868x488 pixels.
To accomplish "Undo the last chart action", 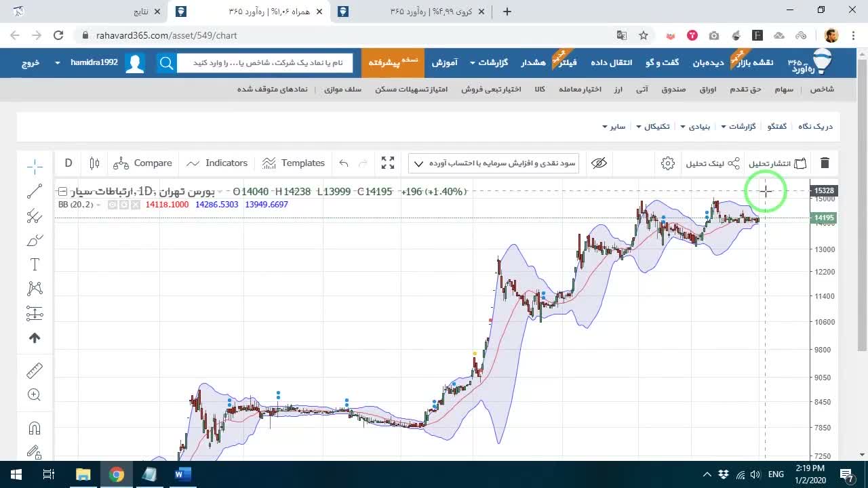I will tap(344, 163).
